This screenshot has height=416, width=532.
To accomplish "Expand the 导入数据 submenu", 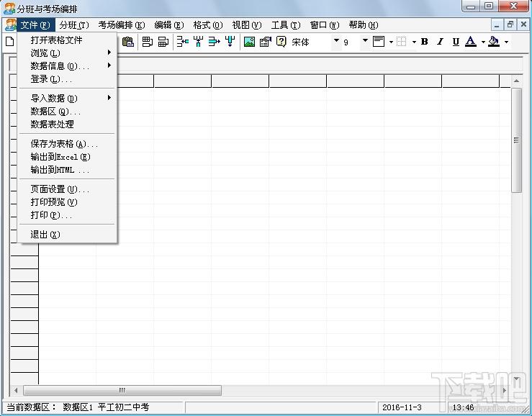I will click(x=68, y=98).
